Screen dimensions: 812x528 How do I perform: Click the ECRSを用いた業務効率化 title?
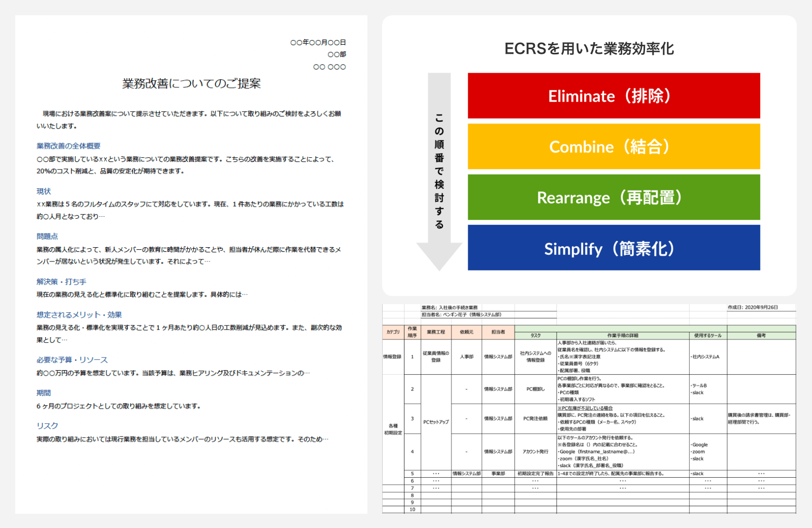[589, 49]
